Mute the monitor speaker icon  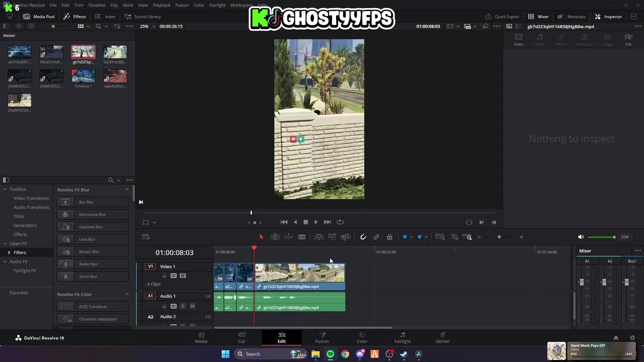(x=581, y=237)
